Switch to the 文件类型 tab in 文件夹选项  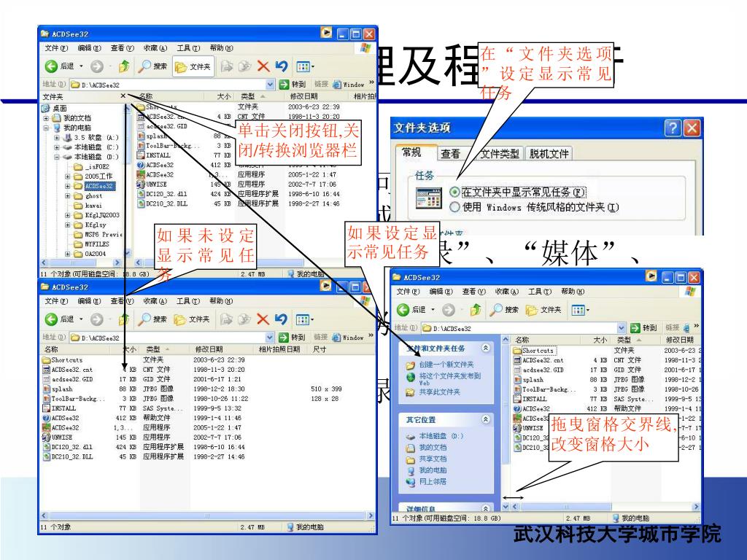pyautogui.click(x=499, y=153)
